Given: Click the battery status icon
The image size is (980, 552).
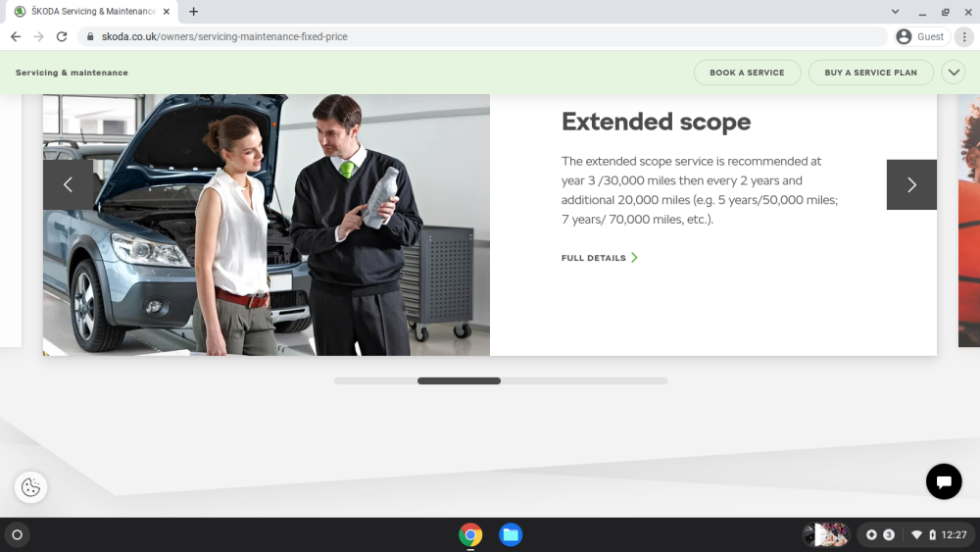Looking at the screenshot, I should click(x=932, y=535).
